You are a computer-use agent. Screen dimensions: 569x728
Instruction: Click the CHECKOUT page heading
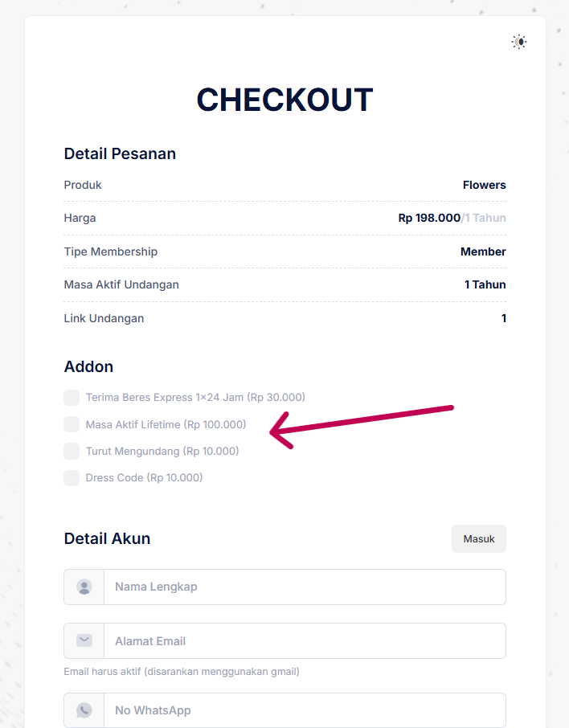point(284,100)
